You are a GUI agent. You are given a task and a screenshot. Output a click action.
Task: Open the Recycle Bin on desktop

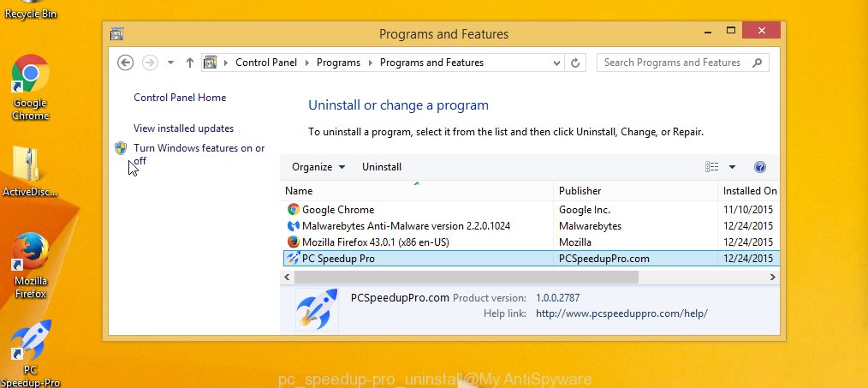[31, 10]
